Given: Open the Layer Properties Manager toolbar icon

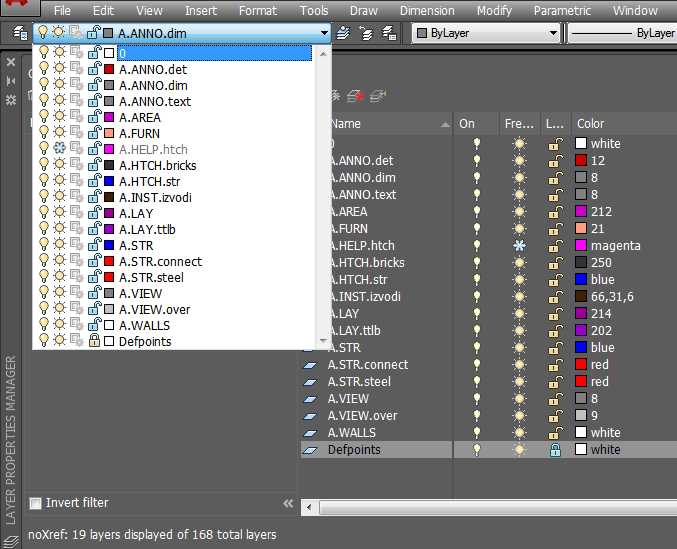Looking at the screenshot, I should tap(19, 33).
